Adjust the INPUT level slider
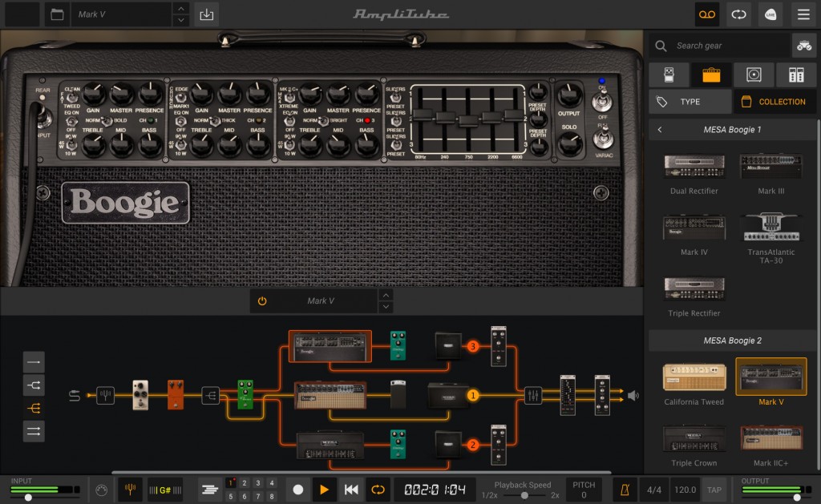 pos(29,498)
